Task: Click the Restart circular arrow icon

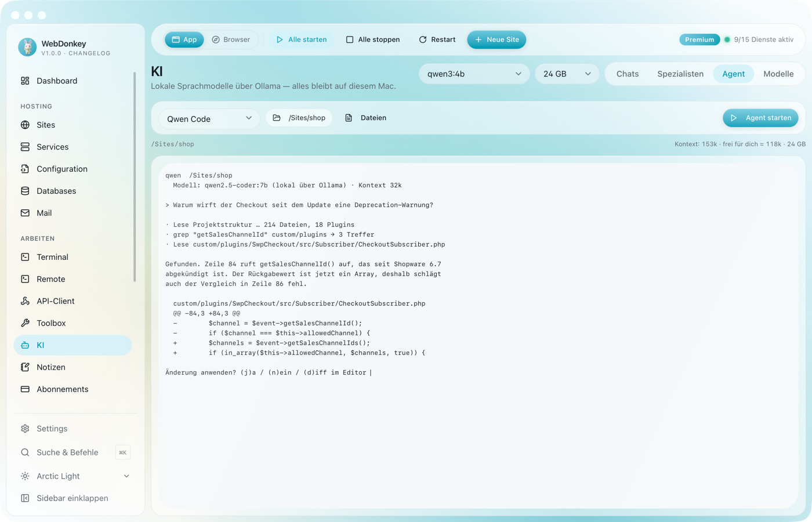Action: coord(423,39)
